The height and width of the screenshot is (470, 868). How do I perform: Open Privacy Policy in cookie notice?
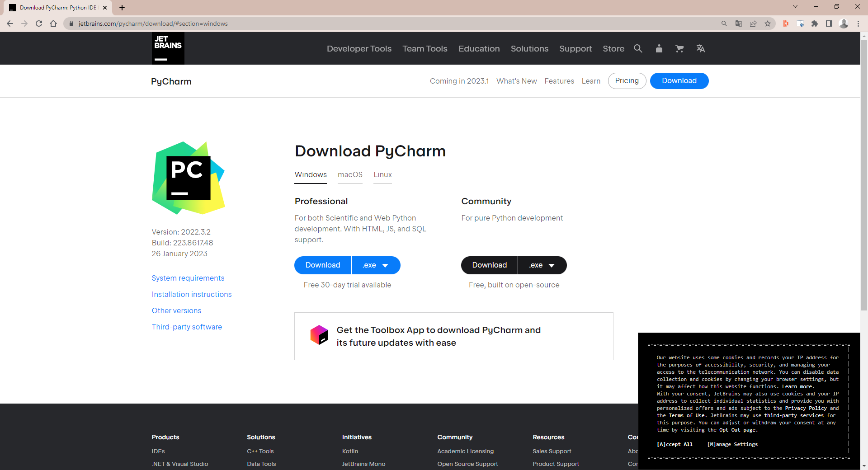pos(806,408)
